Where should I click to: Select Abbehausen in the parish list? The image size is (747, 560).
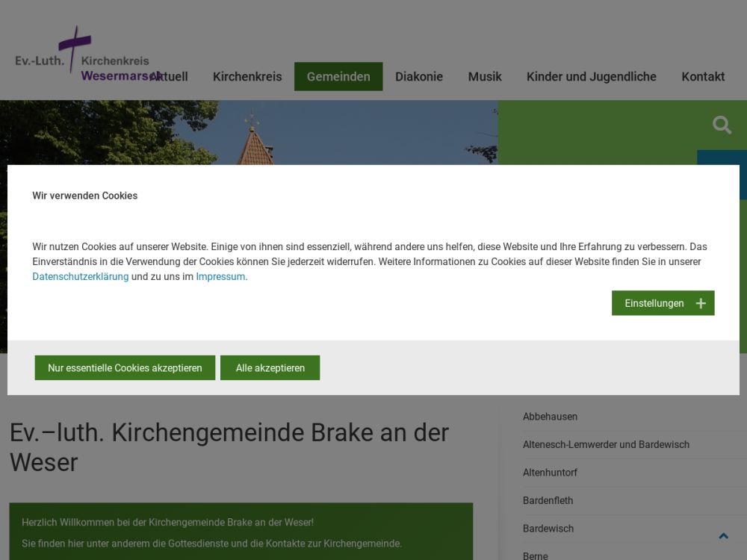click(550, 417)
